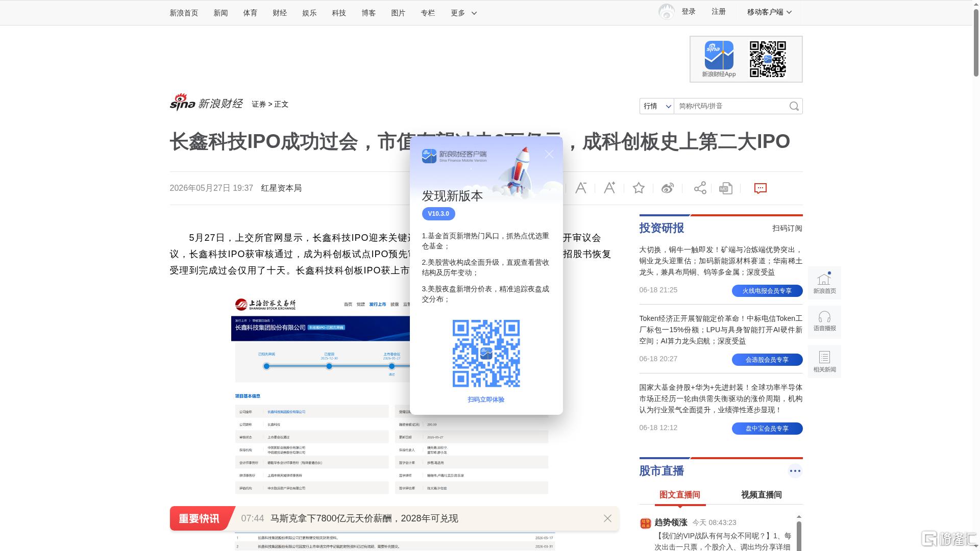Open 新闻 in top navigation
The width and height of the screenshot is (980, 551).
[x=220, y=13]
